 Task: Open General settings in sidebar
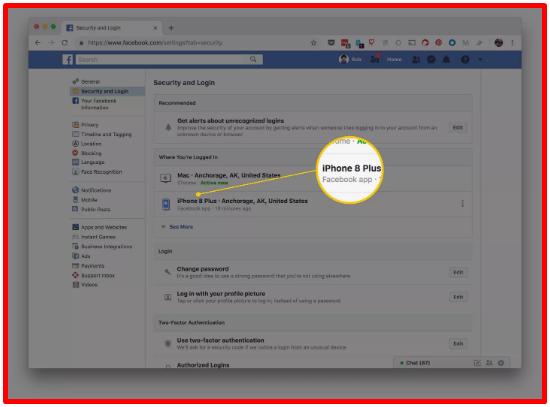86,82
